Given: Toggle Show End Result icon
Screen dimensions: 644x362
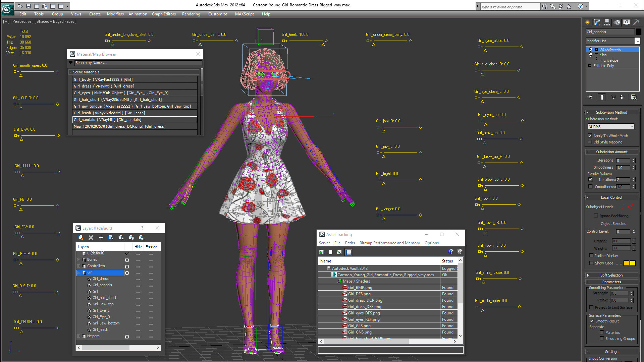Looking at the screenshot, I should coord(602,97).
